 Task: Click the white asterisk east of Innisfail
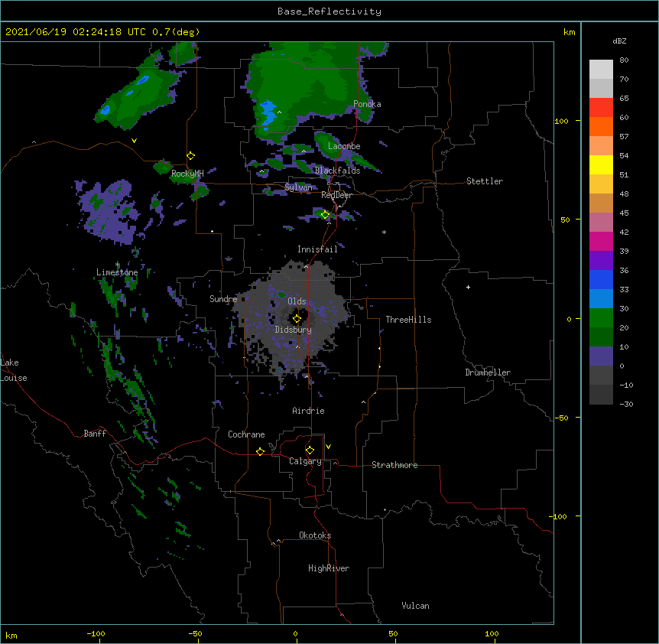[384, 233]
